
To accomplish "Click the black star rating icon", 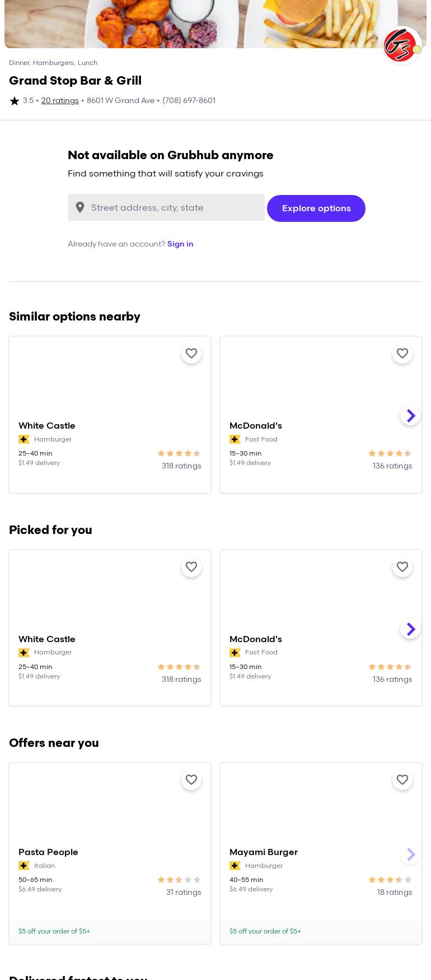I will [x=15, y=101].
